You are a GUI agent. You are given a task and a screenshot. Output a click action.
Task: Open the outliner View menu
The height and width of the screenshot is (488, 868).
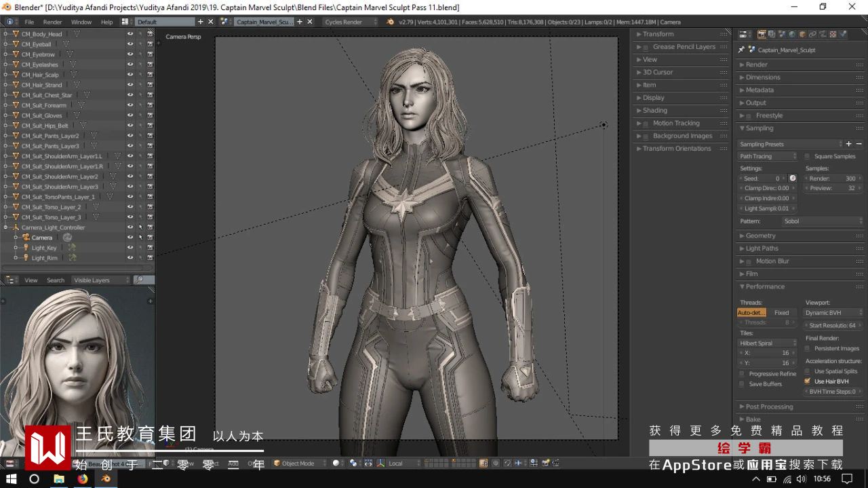[x=31, y=280]
